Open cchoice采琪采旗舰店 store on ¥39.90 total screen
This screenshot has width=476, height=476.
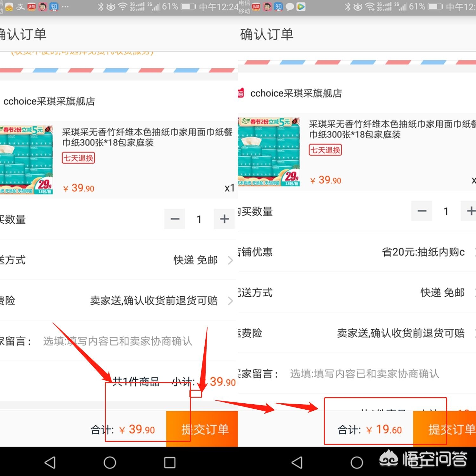49,101
